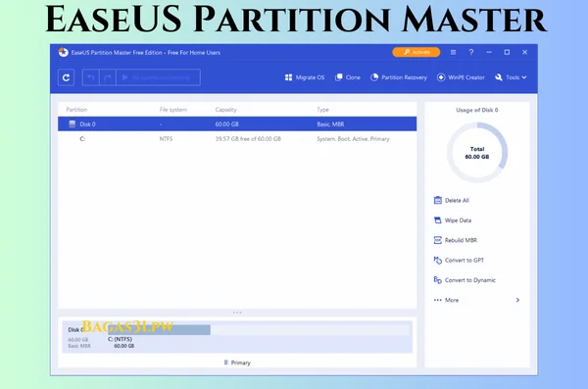Click the 'Basic, MBR' type cell
Viewport: 588px width, 389px height.
330,124
